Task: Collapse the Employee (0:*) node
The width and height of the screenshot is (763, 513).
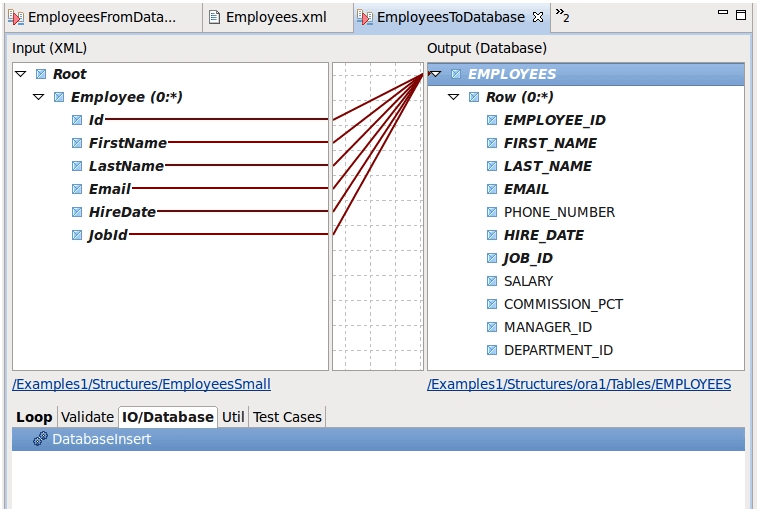Action: click(39, 97)
